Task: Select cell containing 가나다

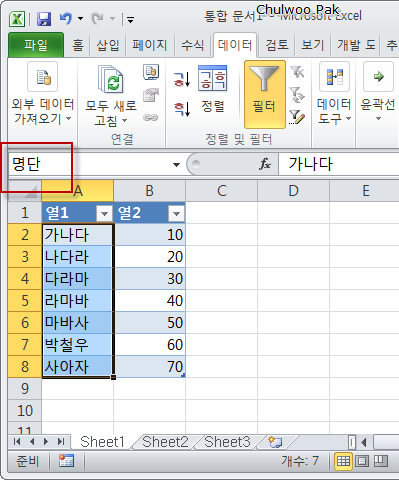Action: tap(78, 235)
